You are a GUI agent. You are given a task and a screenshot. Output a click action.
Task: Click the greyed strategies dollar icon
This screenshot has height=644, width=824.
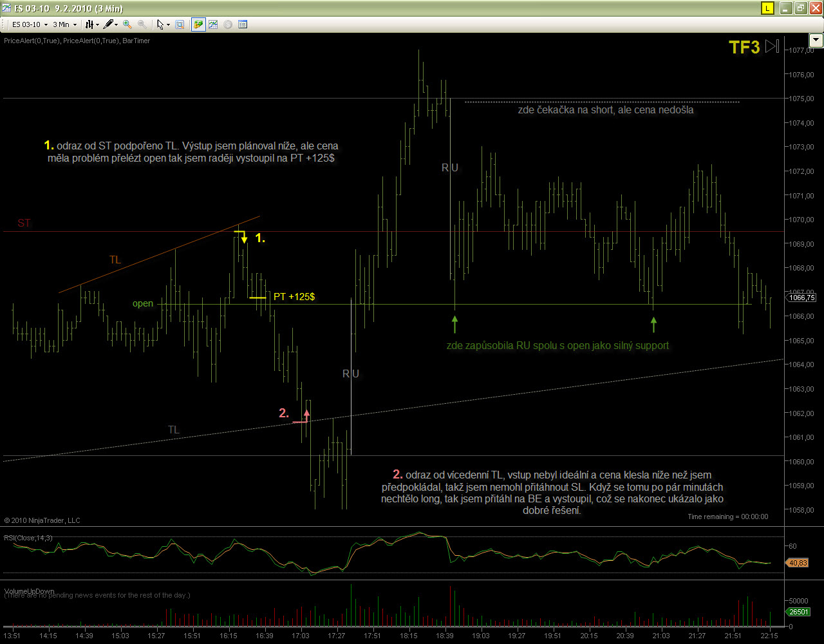coord(228,24)
